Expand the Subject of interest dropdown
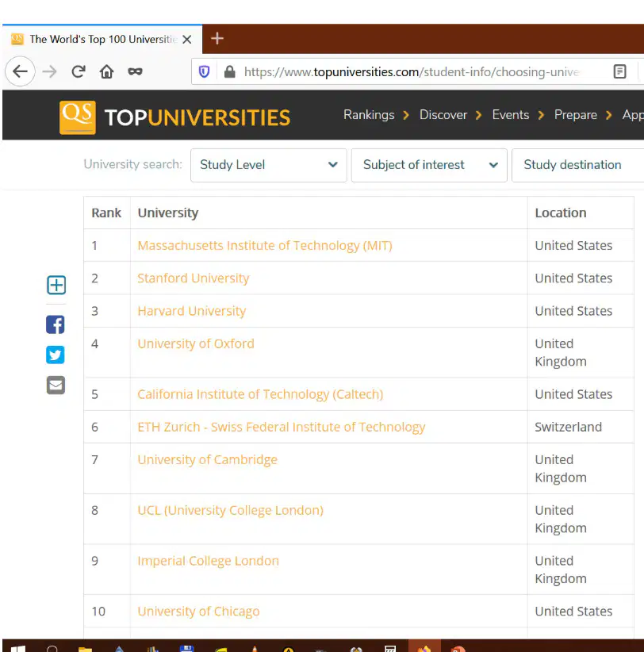Viewport: 644px width, 652px height. click(x=429, y=165)
